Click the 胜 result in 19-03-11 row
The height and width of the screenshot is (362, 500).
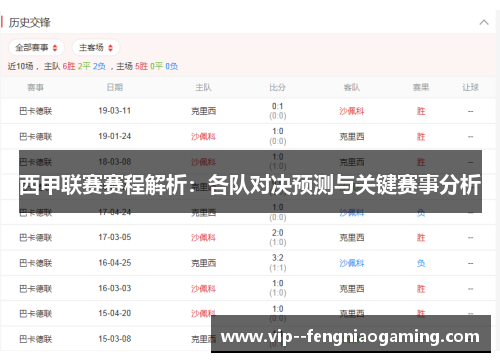[421, 111]
